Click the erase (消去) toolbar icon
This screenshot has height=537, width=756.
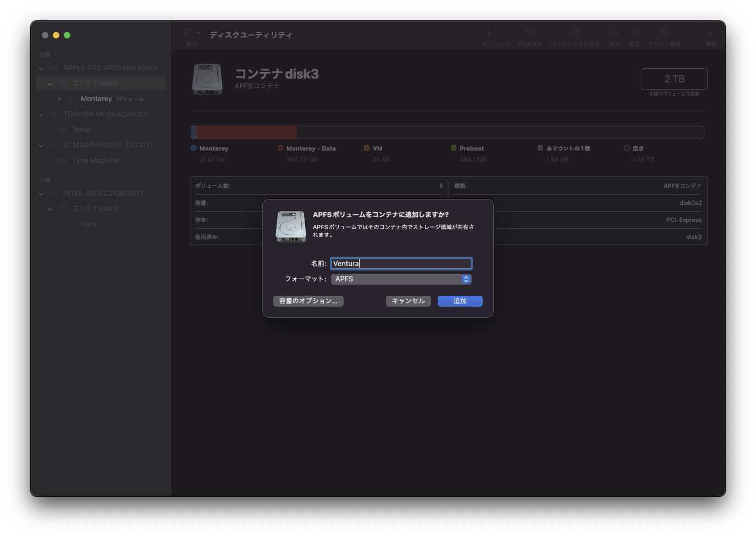pyautogui.click(x=614, y=32)
